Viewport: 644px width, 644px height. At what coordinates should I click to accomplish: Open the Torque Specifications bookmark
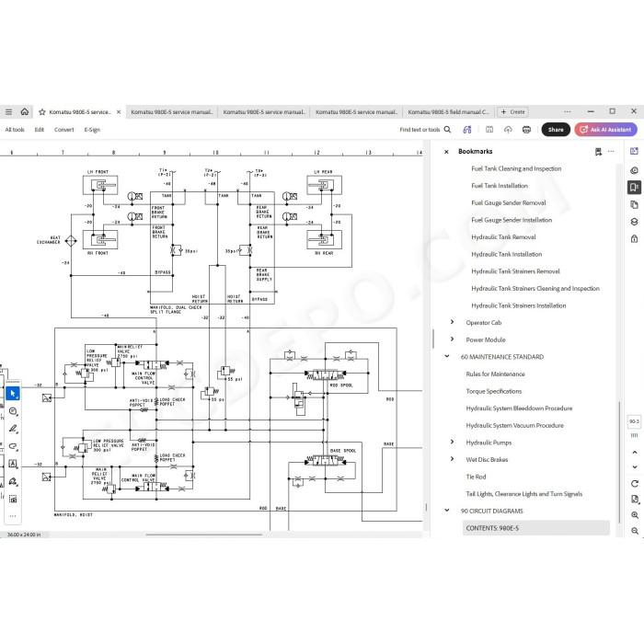click(x=494, y=391)
